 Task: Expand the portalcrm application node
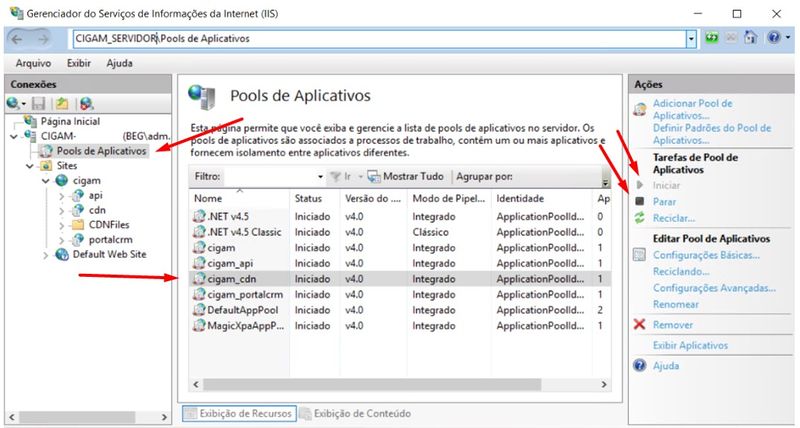click(x=61, y=240)
